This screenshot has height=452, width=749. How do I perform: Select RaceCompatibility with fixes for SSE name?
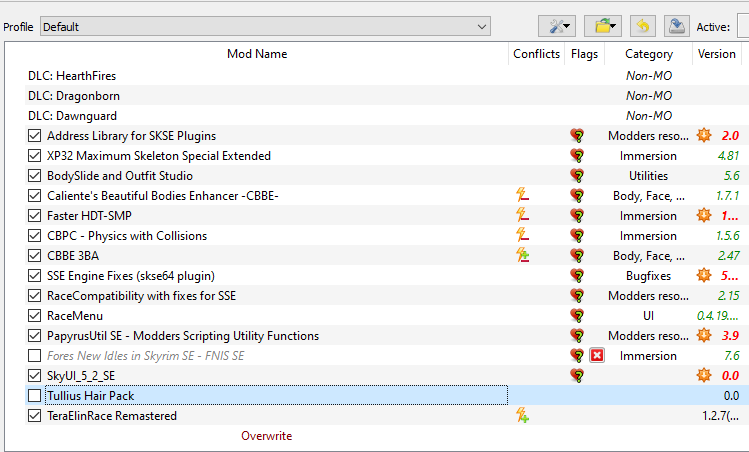pyautogui.click(x=141, y=296)
